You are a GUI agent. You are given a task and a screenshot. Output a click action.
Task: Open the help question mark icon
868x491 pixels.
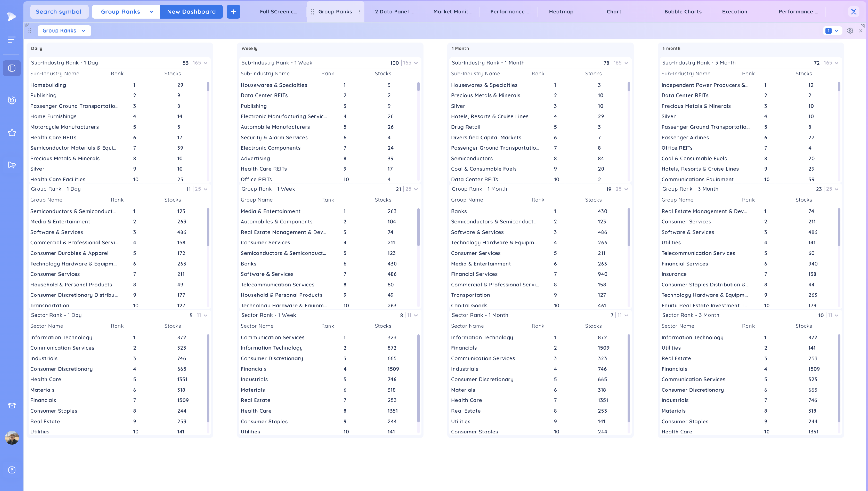tap(12, 470)
